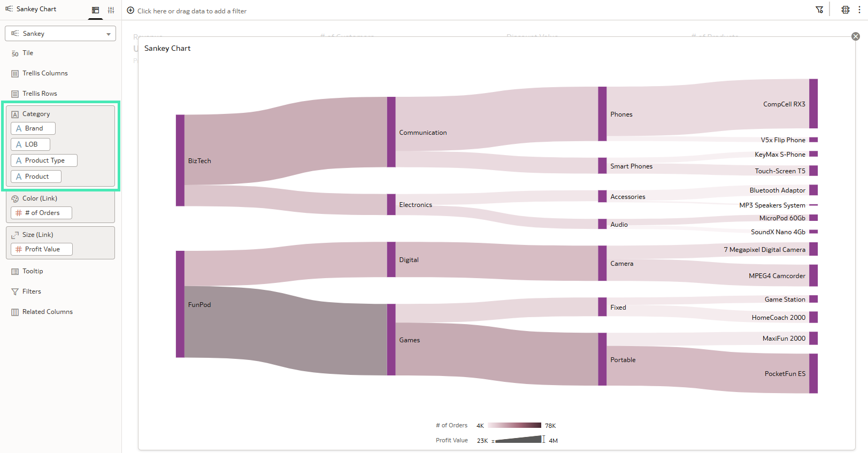Open the Sankey visualization type dropdown

pos(60,33)
